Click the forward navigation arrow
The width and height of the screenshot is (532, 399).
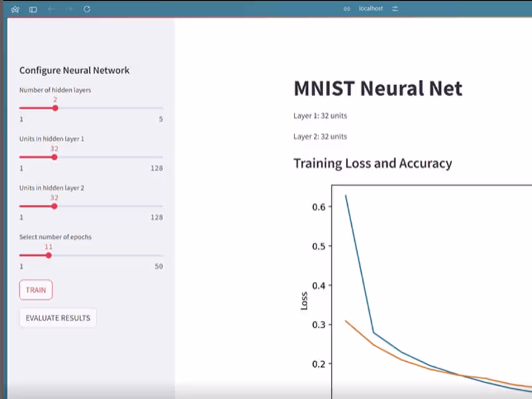68,9
